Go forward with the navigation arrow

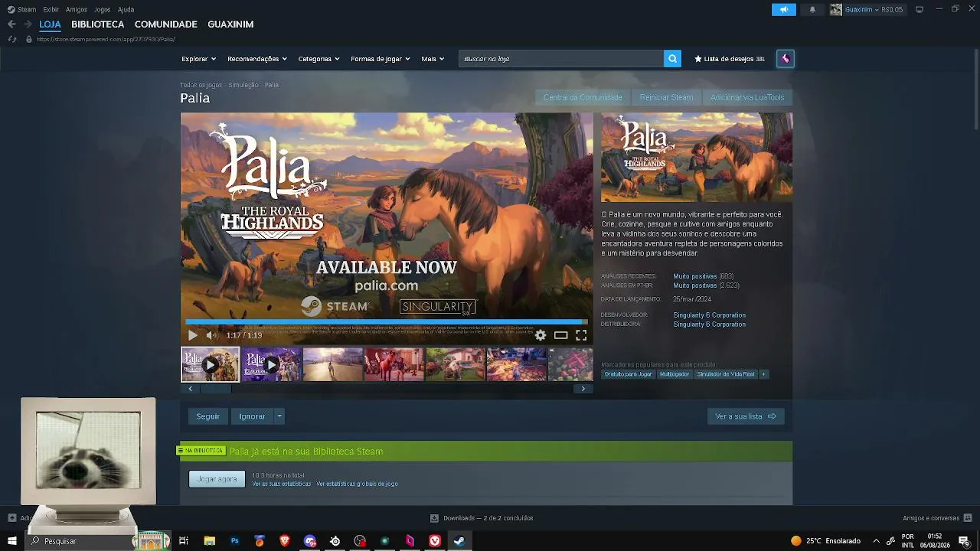pos(28,24)
